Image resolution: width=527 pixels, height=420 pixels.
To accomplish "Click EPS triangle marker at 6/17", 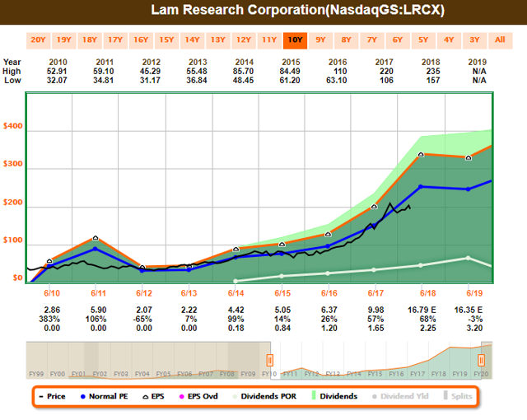I will [374, 207].
